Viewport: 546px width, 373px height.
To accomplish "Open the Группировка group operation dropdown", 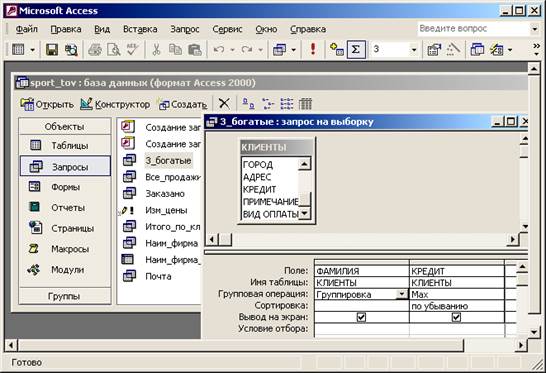I will (402, 294).
